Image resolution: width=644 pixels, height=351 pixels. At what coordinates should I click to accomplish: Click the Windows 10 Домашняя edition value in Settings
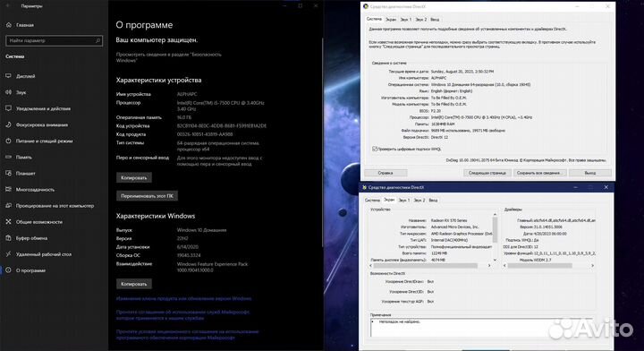(x=201, y=230)
